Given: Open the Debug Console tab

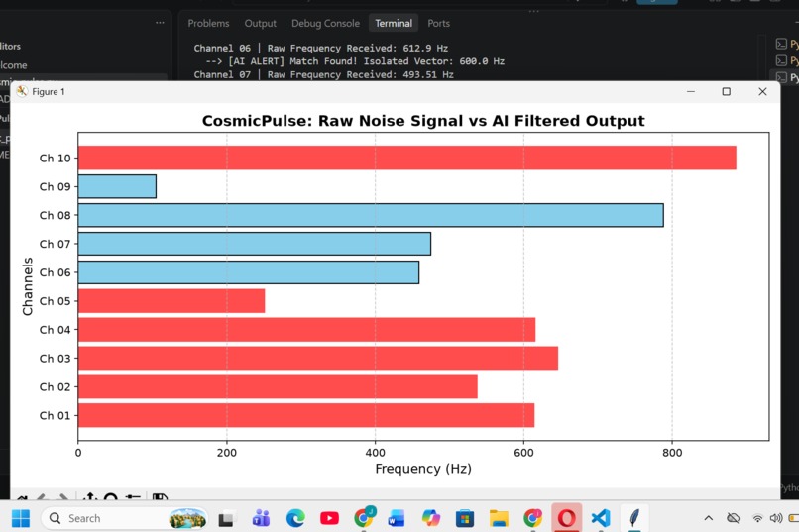Looking at the screenshot, I should tap(325, 24).
